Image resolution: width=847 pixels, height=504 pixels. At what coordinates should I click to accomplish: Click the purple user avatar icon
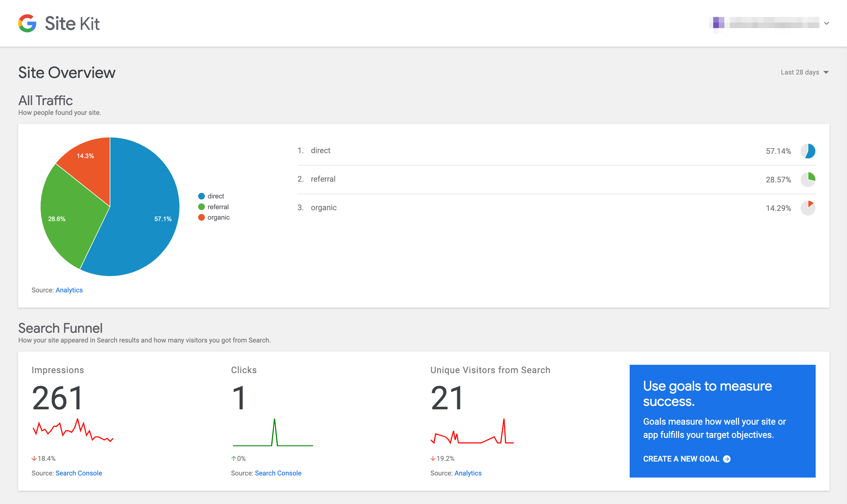coord(718,23)
